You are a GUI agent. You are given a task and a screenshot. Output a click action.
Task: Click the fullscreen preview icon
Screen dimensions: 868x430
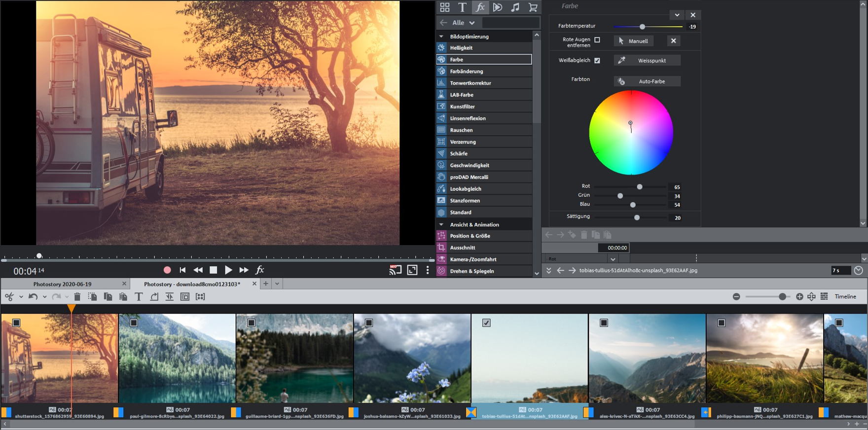pyautogui.click(x=412, y=270)
